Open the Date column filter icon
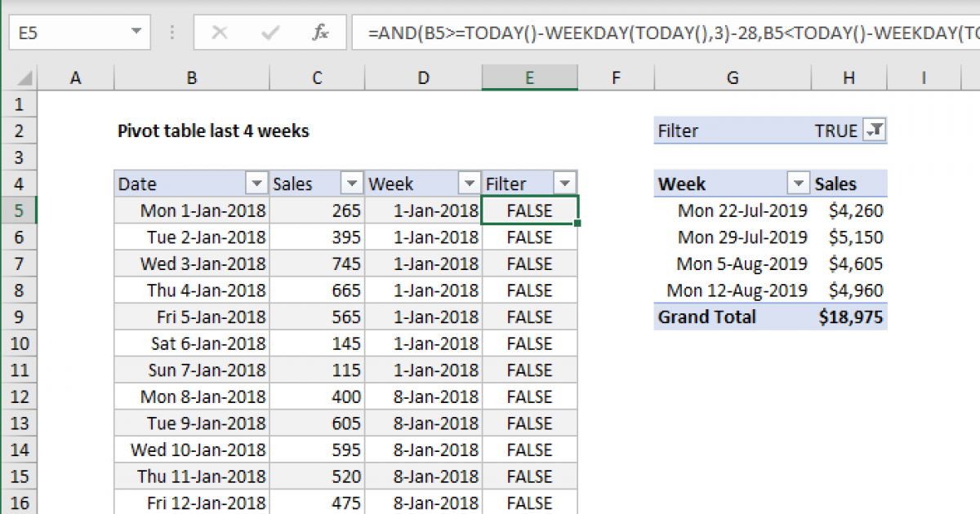980x514 pixels. pyautogui.click(x=257, y=183)
